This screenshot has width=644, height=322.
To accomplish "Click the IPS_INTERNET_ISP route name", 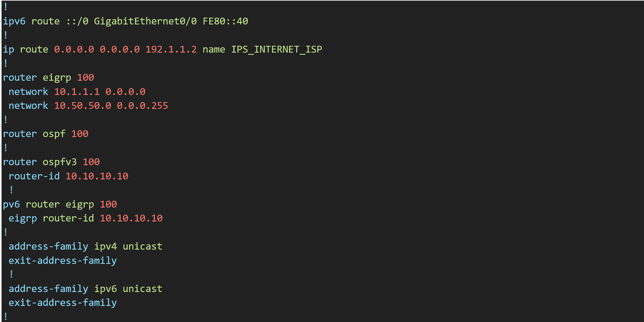I will pos(277,49).
